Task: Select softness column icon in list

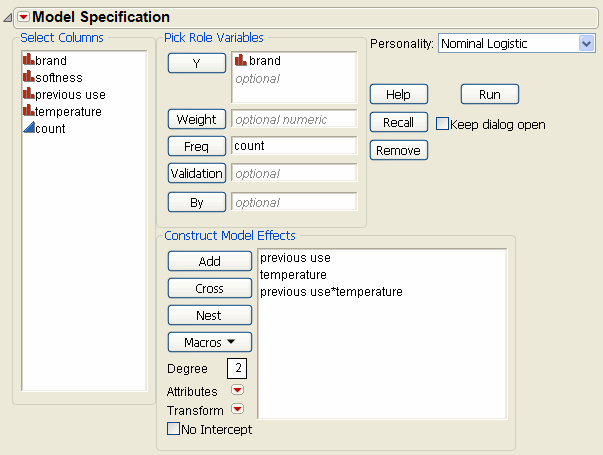Action: tap(28, 78)
